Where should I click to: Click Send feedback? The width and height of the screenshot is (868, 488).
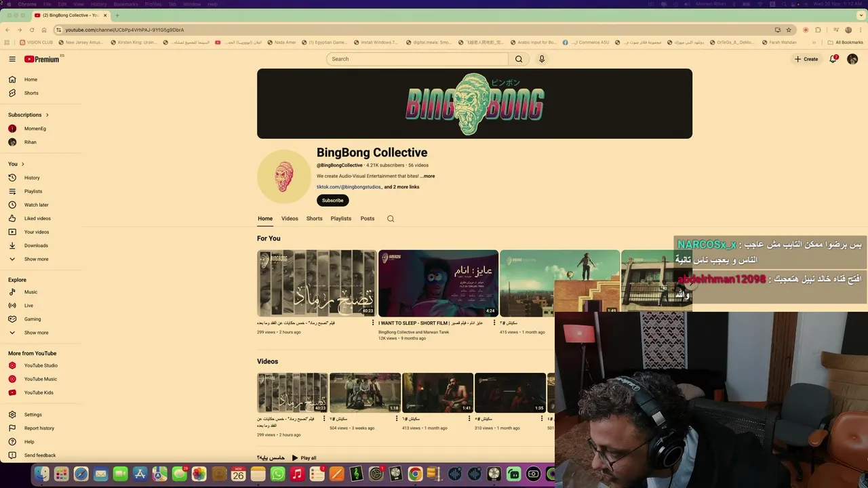tap(41, 455)
